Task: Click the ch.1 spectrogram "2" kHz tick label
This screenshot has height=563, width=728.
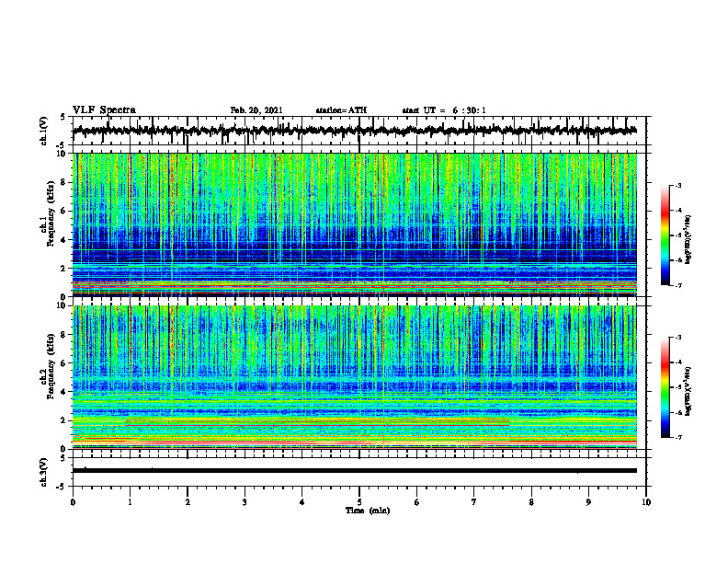Action: tap(64, 268)
